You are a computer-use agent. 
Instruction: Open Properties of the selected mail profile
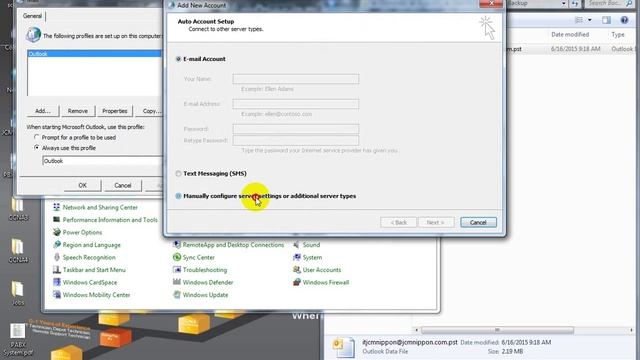115,111
